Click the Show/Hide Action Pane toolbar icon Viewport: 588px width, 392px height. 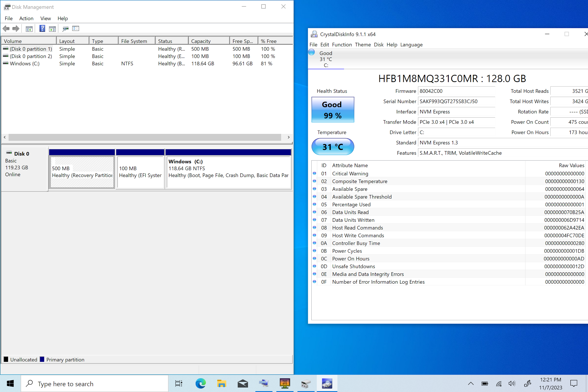click(52, 29)
